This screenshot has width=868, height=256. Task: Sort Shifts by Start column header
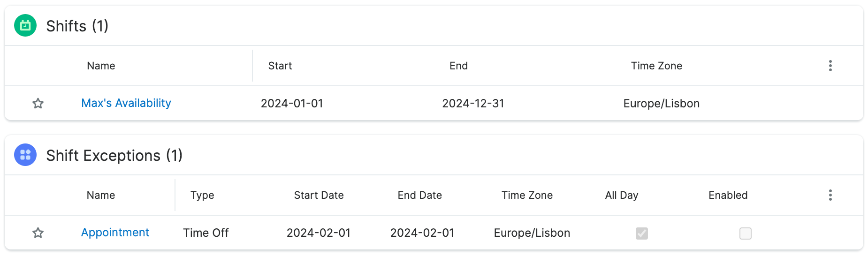click(280, 66)
